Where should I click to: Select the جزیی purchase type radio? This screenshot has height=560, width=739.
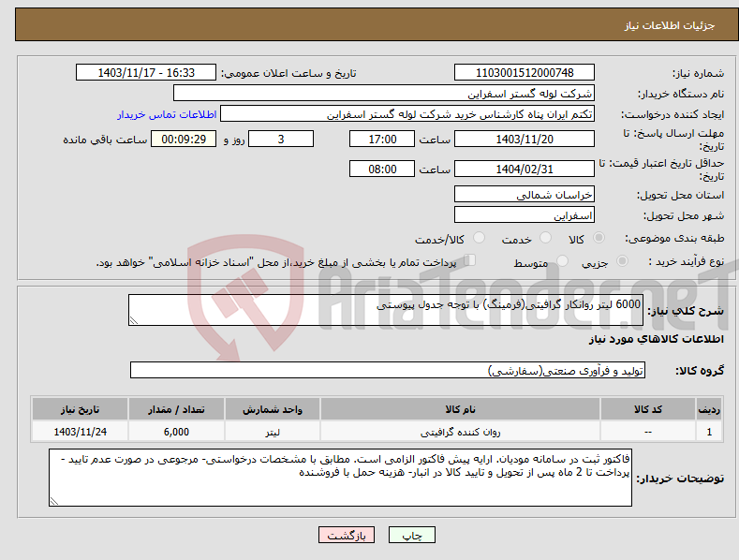[x=622, y=260]
